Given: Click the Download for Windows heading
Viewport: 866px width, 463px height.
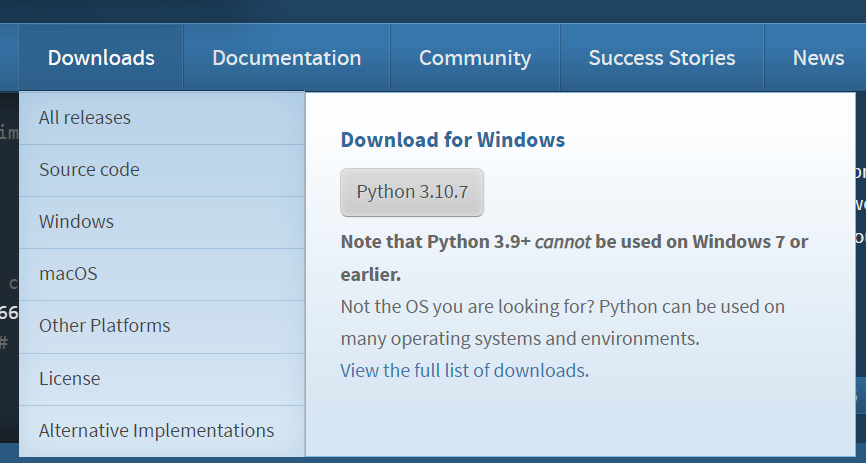Looking at the screenshot, I should pos(452,140).
